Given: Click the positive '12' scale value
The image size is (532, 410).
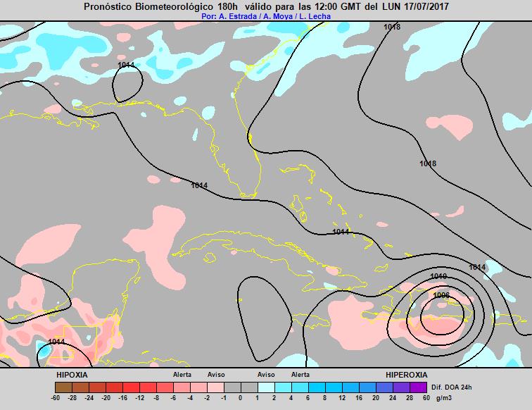Looking at the screenshot, I should coord(342,398).
